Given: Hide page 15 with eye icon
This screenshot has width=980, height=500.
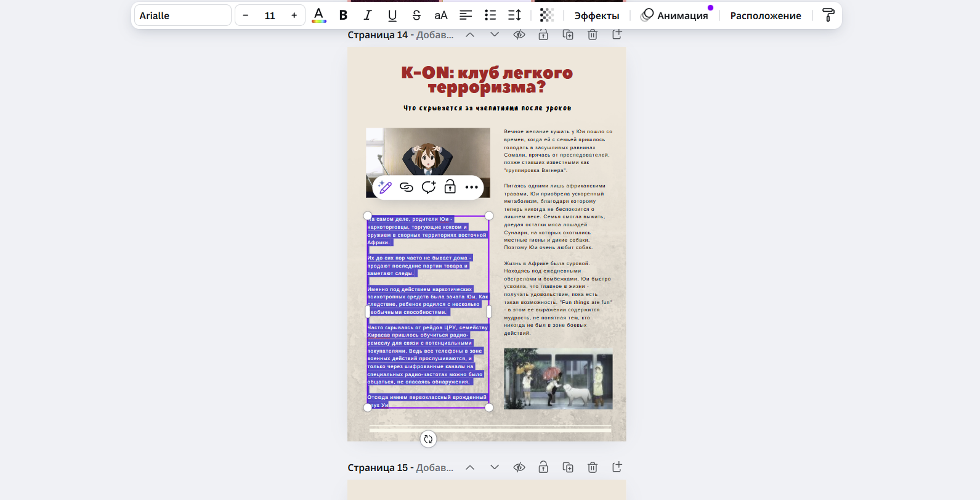Looking at the screenshot, I should (x=519, y=467).
